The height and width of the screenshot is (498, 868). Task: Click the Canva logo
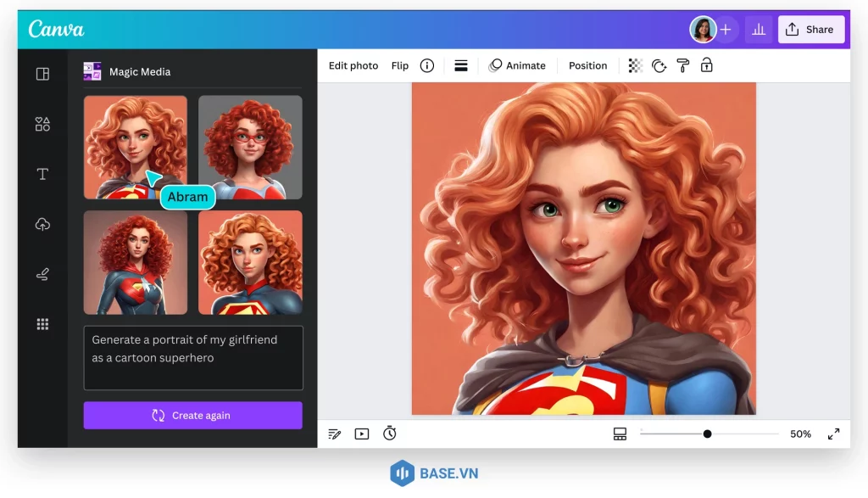[57, 29]
